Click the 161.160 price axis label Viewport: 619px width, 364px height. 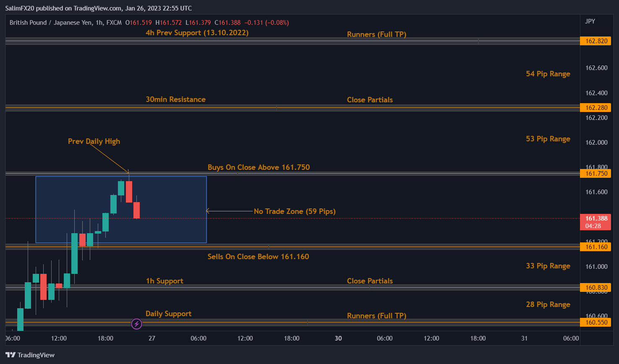[x=595, y=247]
